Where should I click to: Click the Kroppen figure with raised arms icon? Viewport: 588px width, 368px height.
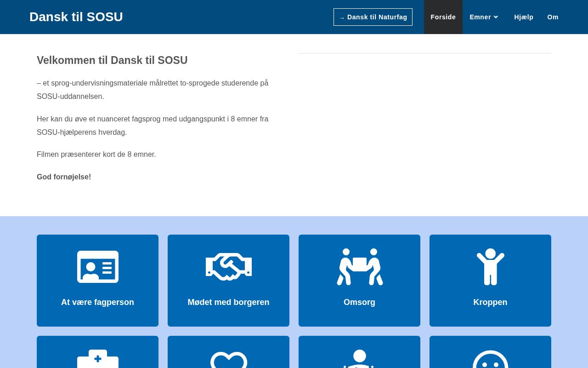pos(490,267)
